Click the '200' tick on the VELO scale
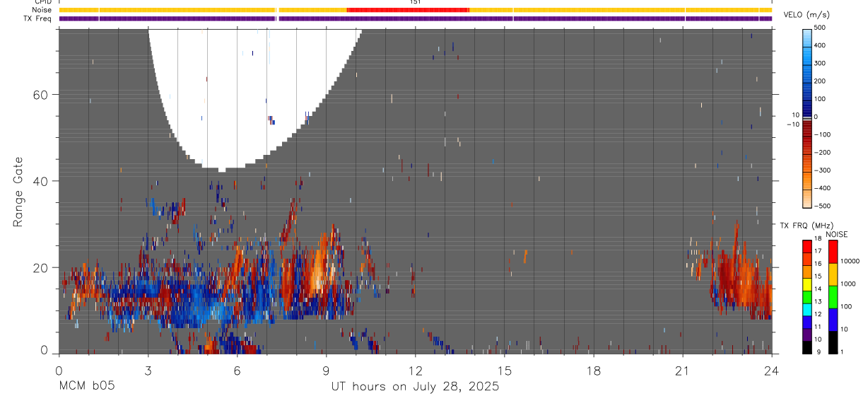868x401 pixels. point(820,81)
